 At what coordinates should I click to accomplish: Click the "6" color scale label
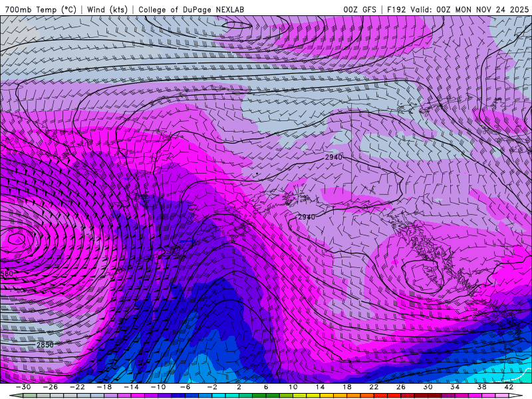(265, 387)
